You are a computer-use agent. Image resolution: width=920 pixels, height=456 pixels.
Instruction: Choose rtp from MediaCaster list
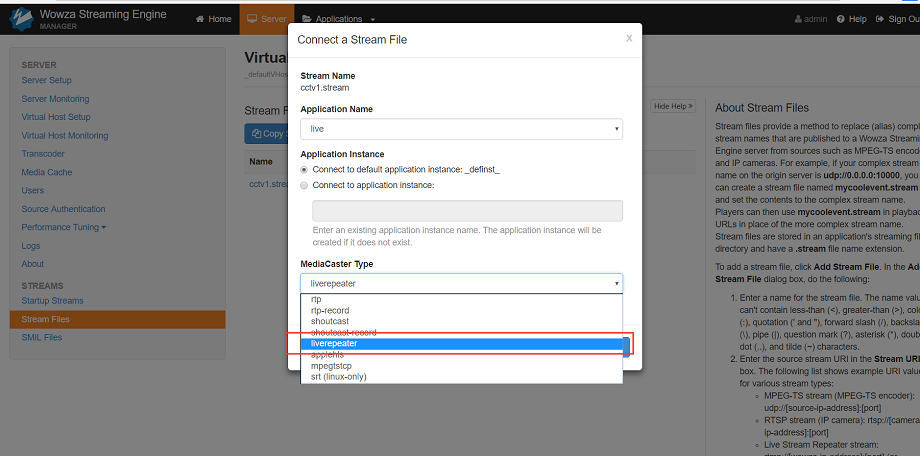461,299
